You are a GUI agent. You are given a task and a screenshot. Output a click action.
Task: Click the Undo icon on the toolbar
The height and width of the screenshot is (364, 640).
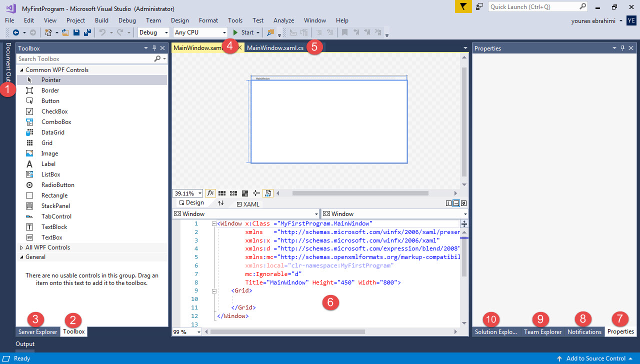103,32
